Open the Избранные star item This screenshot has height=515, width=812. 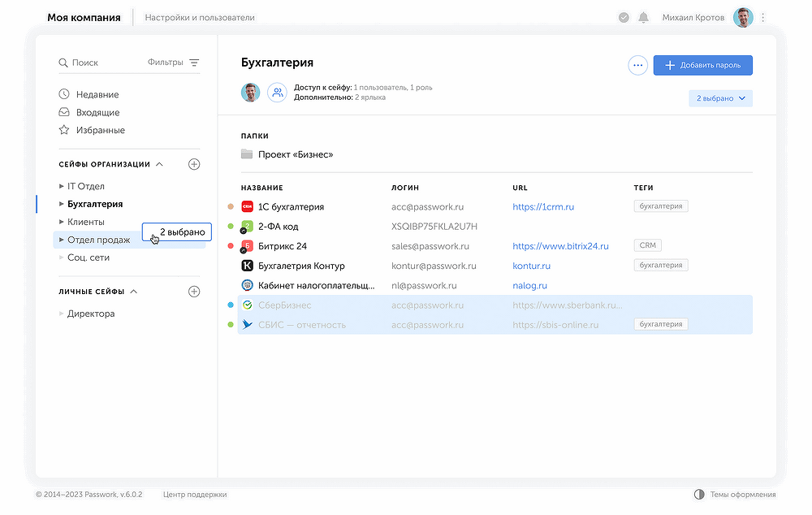100,130
